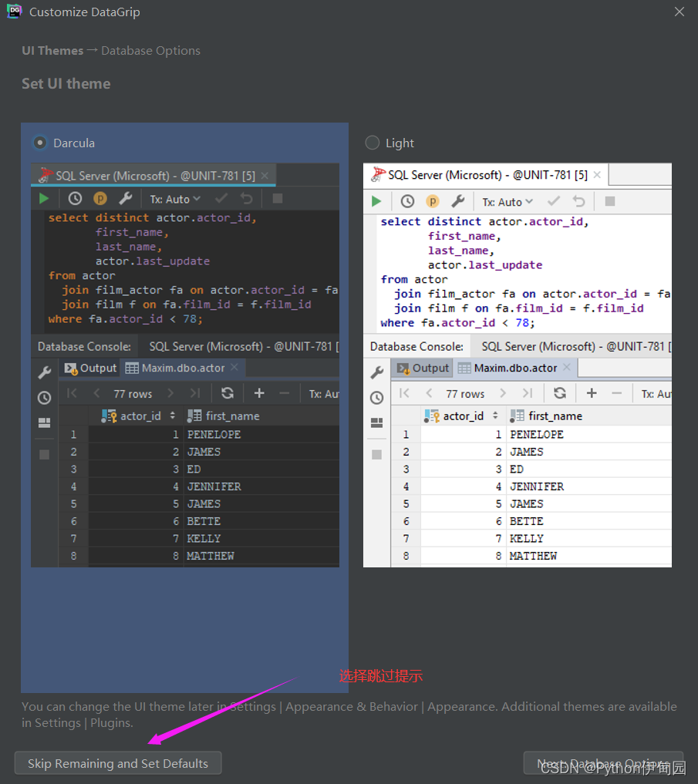Viewport: 698px width, 784px height.
Task: Select the SQL Server editor tab in Darcula preview
Action: coord(155,176)
